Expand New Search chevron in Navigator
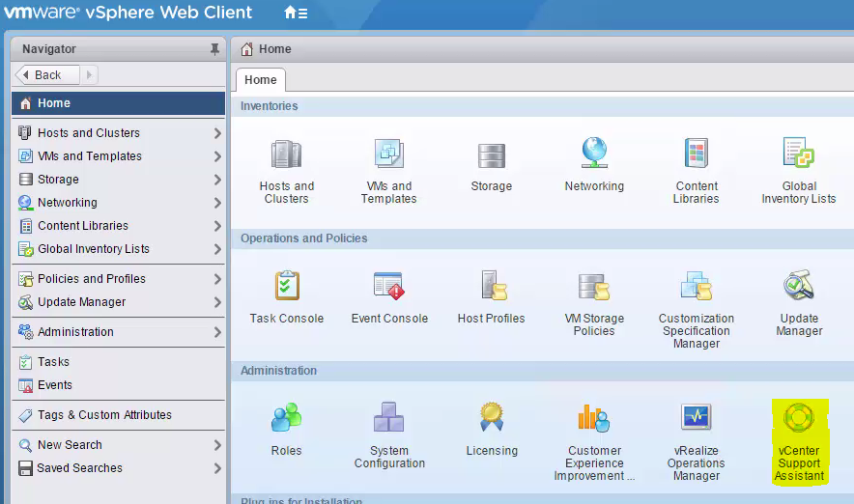This screenshot has width=854, height=504. tap(217, 445)
